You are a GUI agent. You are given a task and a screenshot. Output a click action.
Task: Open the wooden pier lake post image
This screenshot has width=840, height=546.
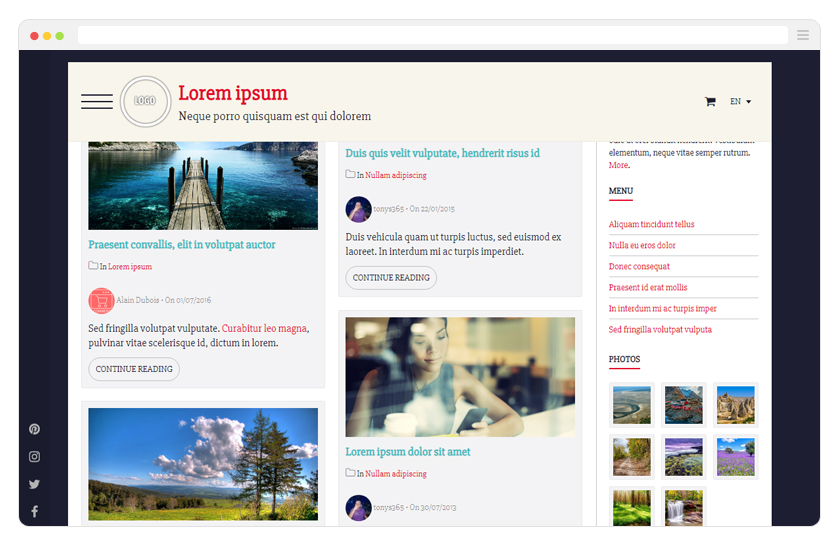(203, 185)
